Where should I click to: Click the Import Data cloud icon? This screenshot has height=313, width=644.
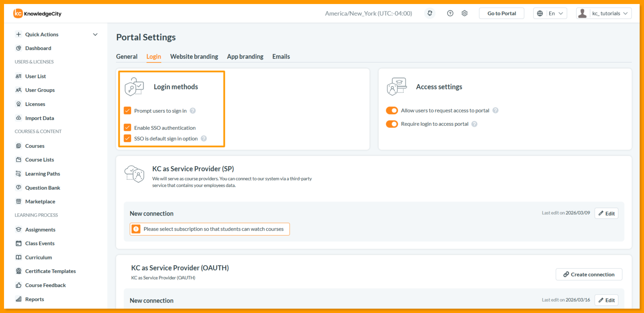[x=19, y=118]
